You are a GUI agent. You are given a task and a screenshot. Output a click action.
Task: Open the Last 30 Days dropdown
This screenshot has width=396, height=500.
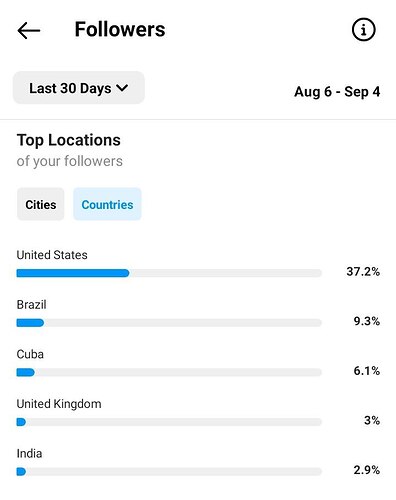pyautogui.click(x=79, y=88)
